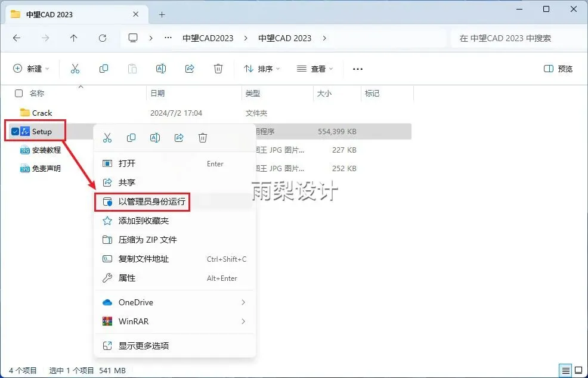Viewport: 588px width, 378px height.
Task: Click the 4 个项目 status bar text
Action: (x=23, y=370)
